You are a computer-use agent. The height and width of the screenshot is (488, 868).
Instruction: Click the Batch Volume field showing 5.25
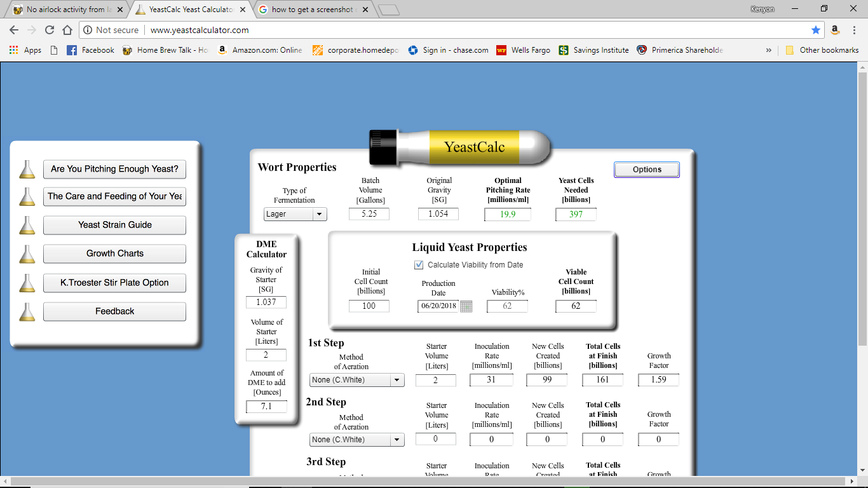click(369, 214)
